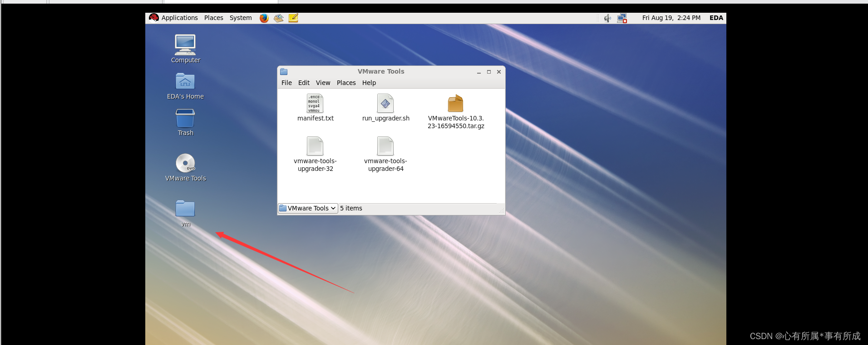The image size is (868, 345).
Task: Open the File menu in VMware Tools window
Action: click(286, 83)
